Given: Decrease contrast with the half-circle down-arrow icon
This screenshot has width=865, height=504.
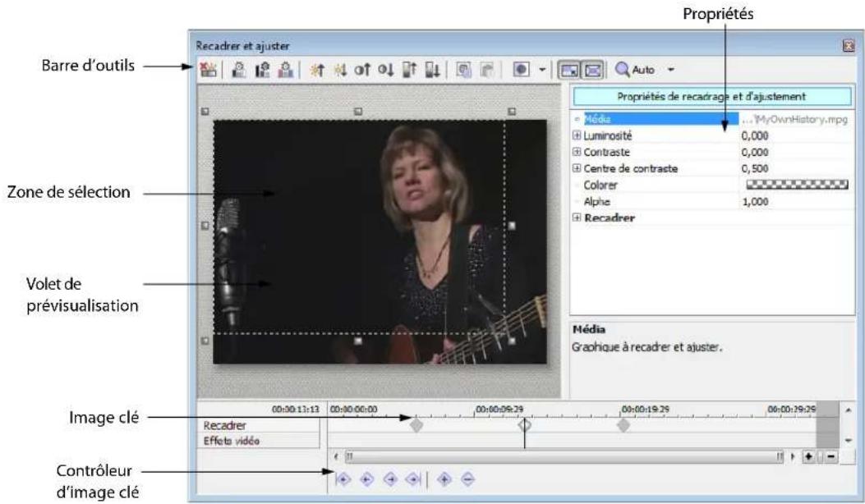Looking at the screenshot, I should 385,70.
